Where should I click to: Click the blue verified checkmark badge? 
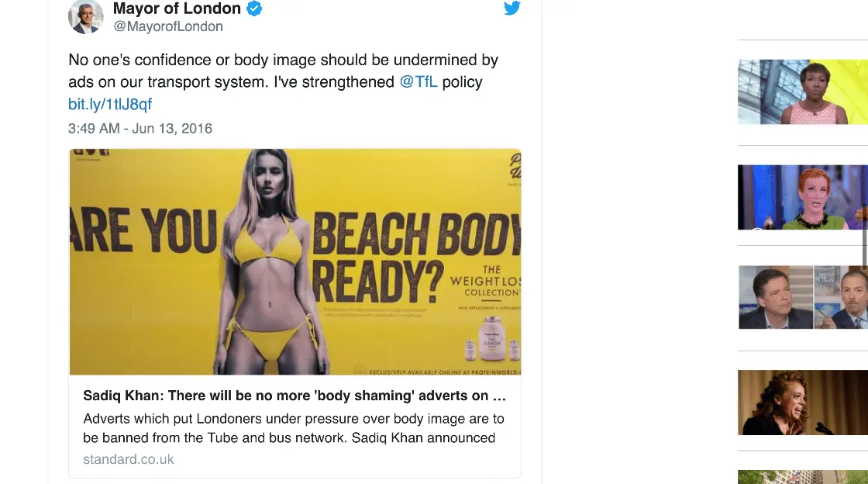pos(254,9)
